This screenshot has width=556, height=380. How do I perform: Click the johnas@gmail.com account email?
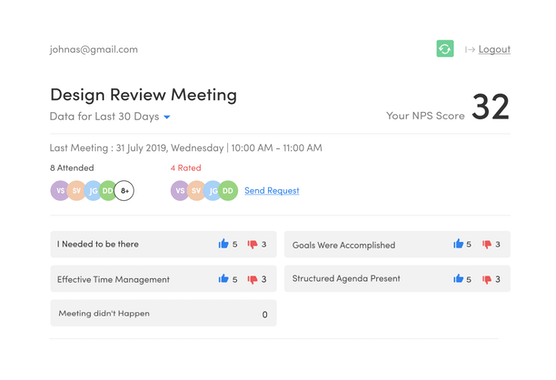(94, 49)
